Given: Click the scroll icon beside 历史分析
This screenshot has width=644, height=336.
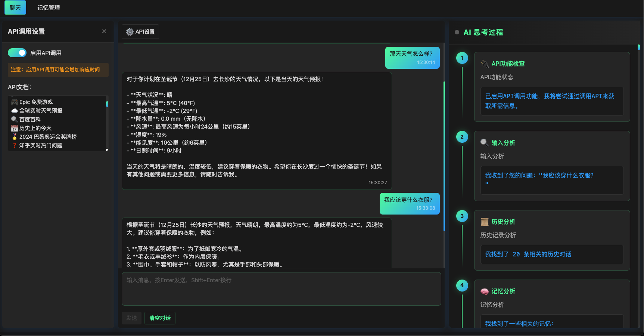Looking at the screenshot, I should 485,222.
